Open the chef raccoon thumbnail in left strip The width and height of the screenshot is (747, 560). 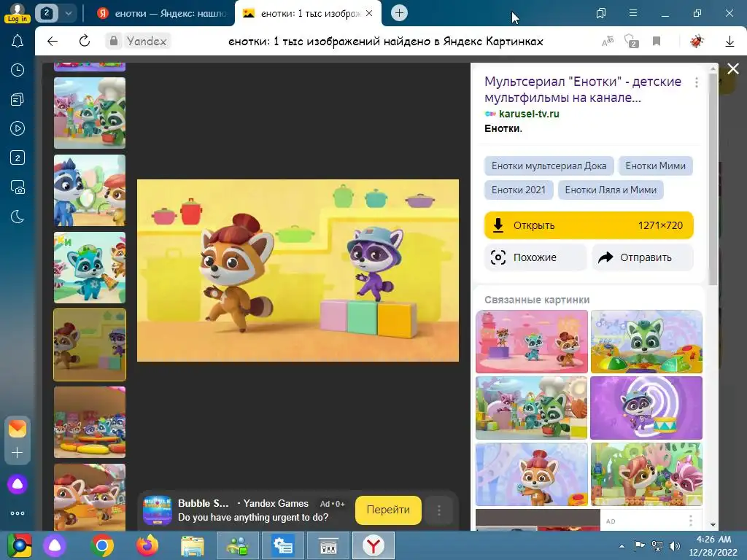90,113
